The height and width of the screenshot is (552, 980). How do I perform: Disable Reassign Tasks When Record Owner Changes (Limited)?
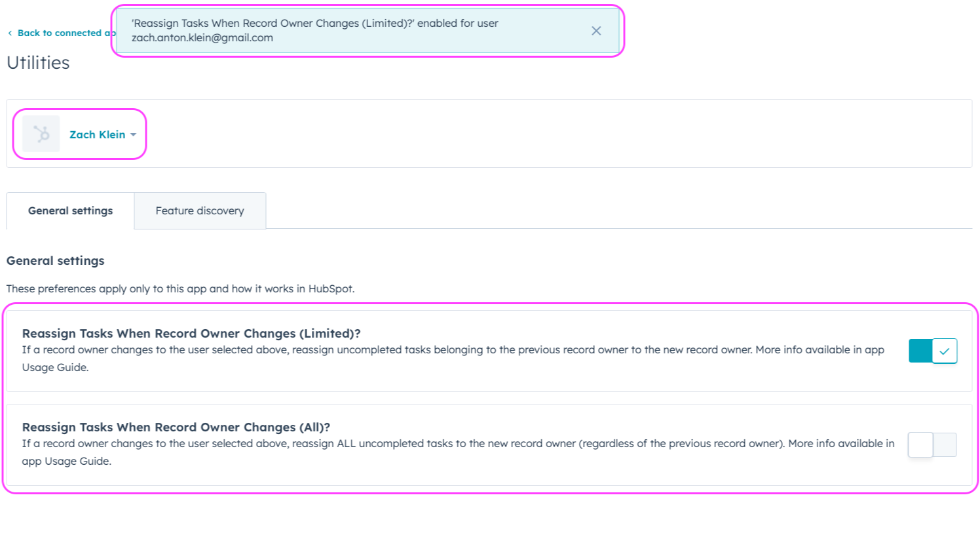pos(932,351)
